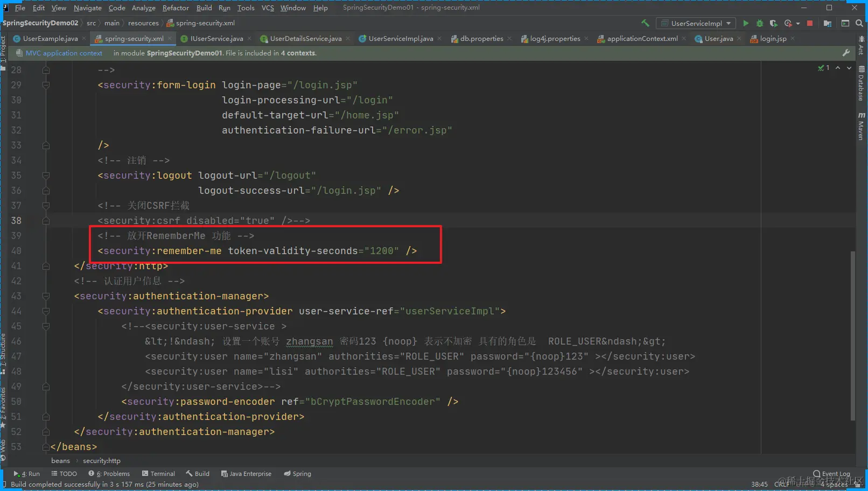Collapse the logout block at line 35

click(46, 176)
